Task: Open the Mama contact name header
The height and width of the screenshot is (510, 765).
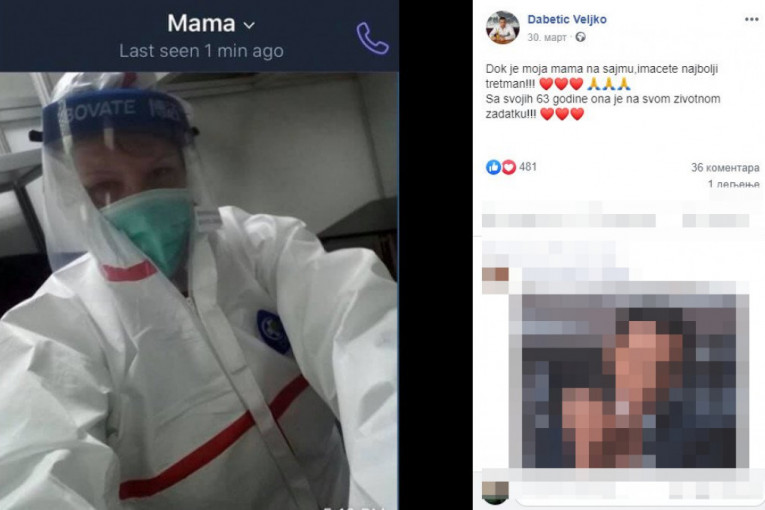Action: click(201, 23)
